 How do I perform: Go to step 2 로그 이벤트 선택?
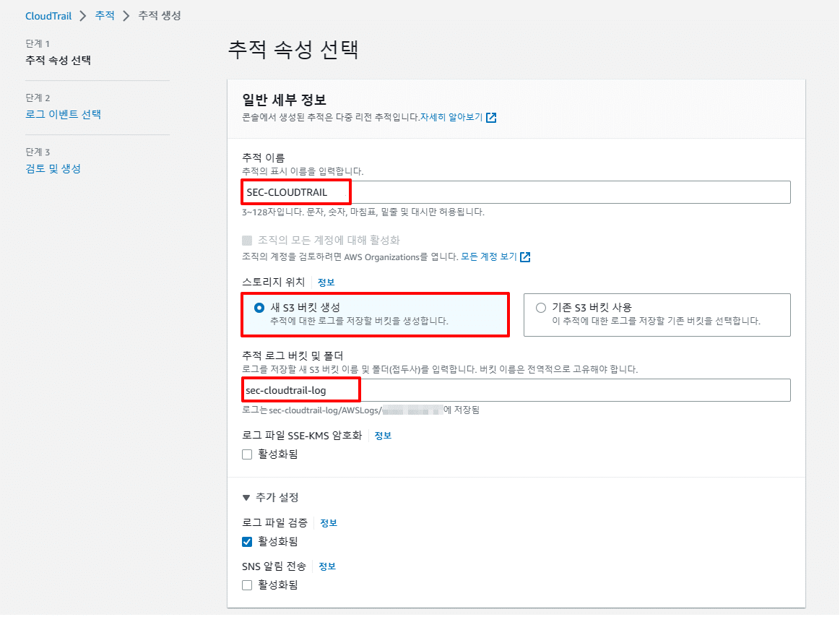click(62, 114)
